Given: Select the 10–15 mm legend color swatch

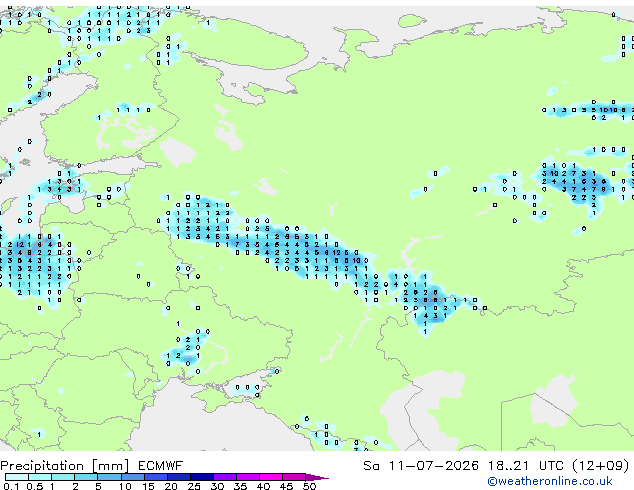Looking at the screenshot, I should tap(132, 477).
